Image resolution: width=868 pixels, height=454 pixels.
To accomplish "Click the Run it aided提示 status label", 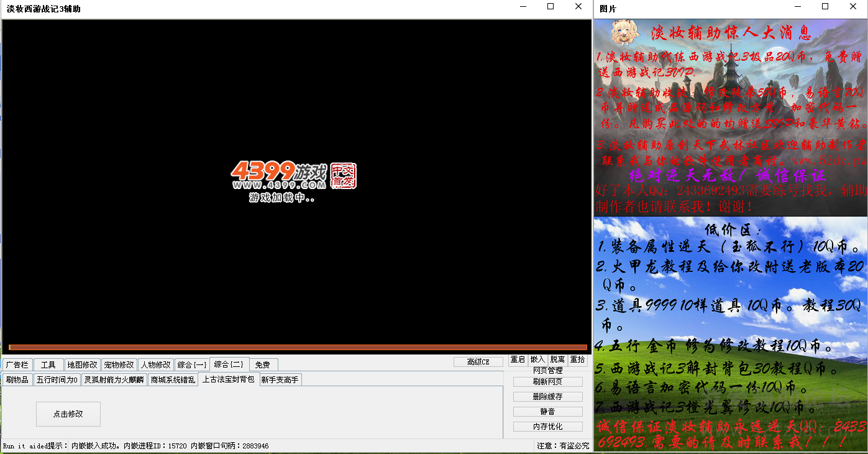I will (35, 446).
